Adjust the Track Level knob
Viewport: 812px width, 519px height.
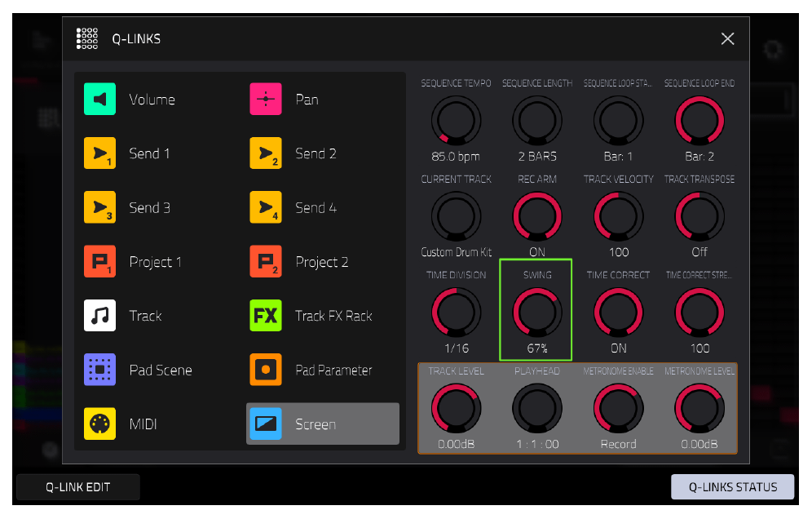(457, 409)
